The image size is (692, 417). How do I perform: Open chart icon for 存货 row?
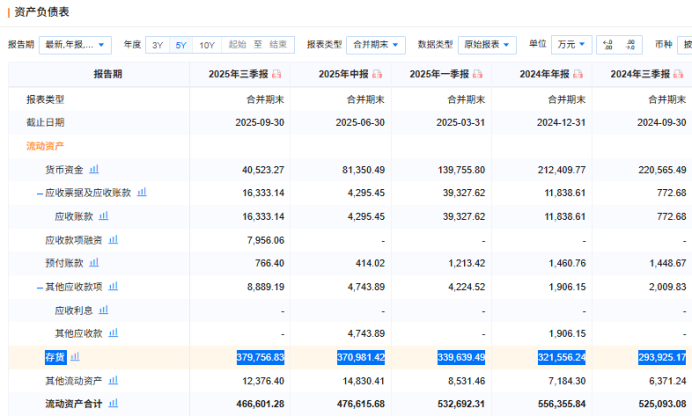[x=75, y=356]
